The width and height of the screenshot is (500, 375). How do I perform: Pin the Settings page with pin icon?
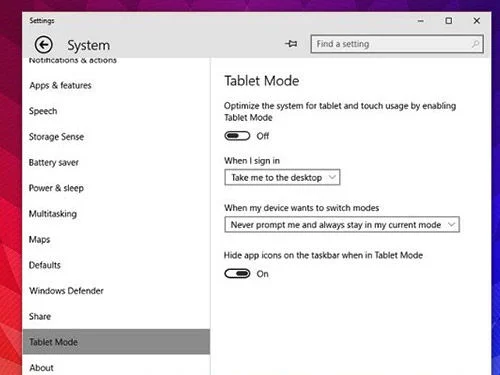click(x=291, y=44)
